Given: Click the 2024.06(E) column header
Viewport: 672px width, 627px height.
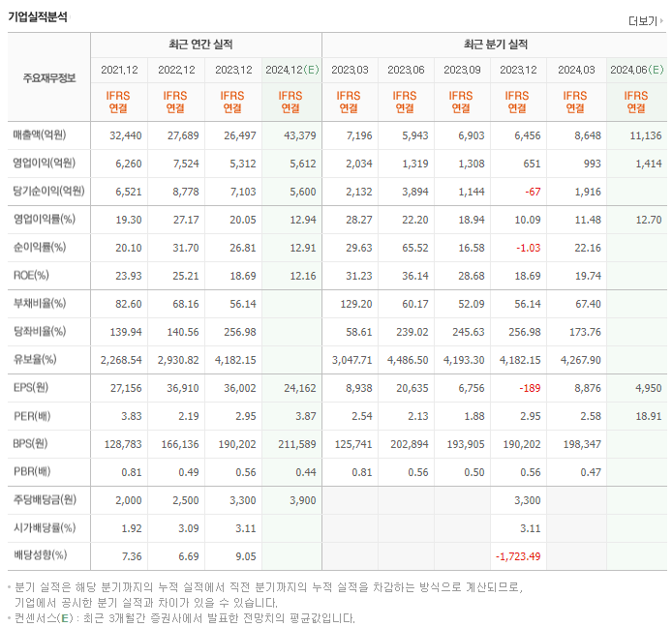Looking at the screenshot, I should pos(636,70).
